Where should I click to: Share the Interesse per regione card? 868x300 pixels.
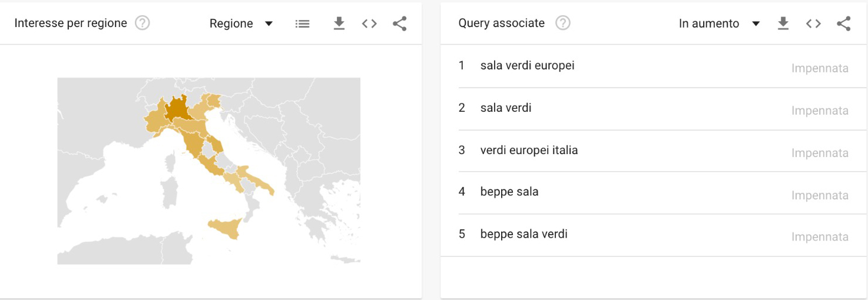click(400, 24)
